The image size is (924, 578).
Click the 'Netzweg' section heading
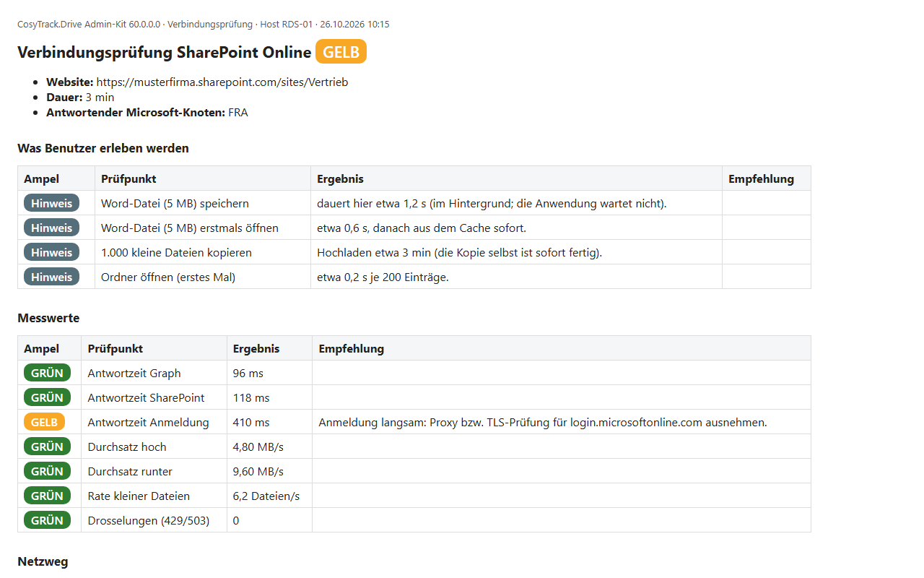tap(43, 561)
